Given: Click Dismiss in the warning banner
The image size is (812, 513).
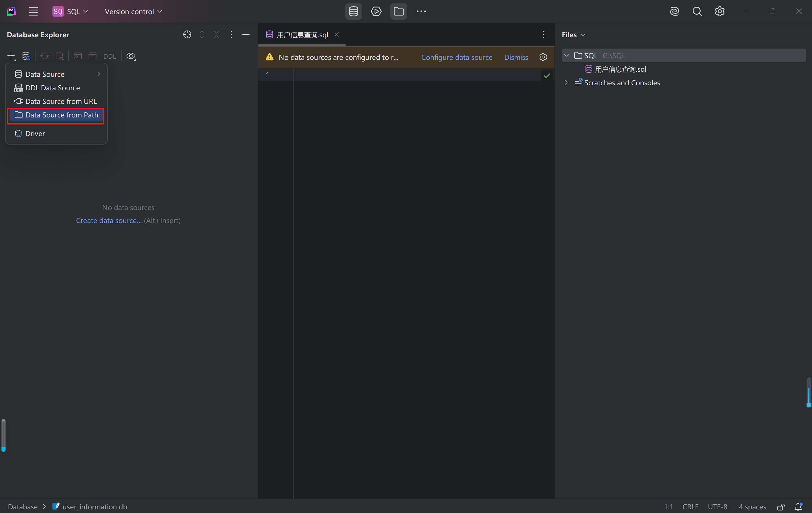Looking at the screenshot, I should point(516,57).
